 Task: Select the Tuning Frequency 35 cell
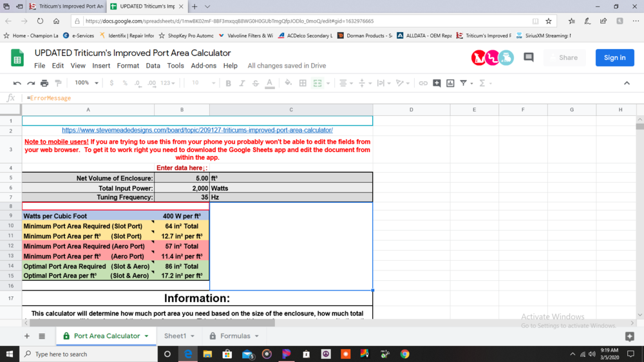(x=182, y=197)
